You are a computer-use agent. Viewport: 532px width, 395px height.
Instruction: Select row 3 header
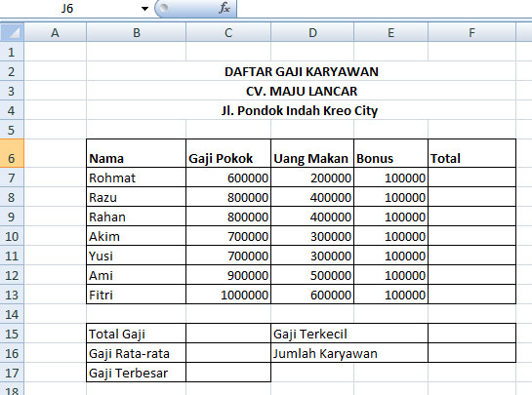tap(12, 91)
